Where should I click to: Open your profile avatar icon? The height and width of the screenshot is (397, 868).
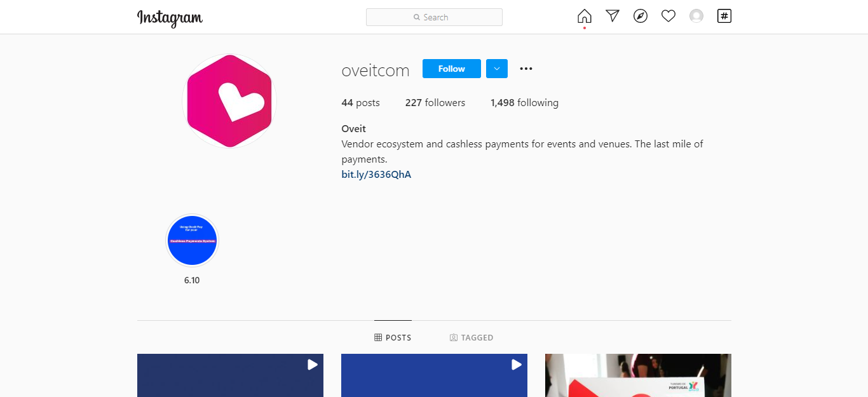pyautogui.click(x=696, y=17)
